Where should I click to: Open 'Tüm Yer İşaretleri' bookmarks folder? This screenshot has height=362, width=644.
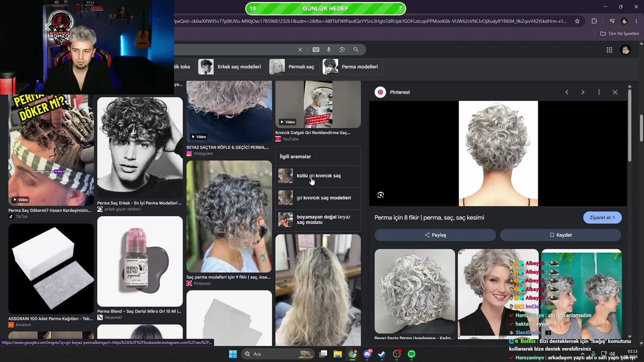point(620,34)
